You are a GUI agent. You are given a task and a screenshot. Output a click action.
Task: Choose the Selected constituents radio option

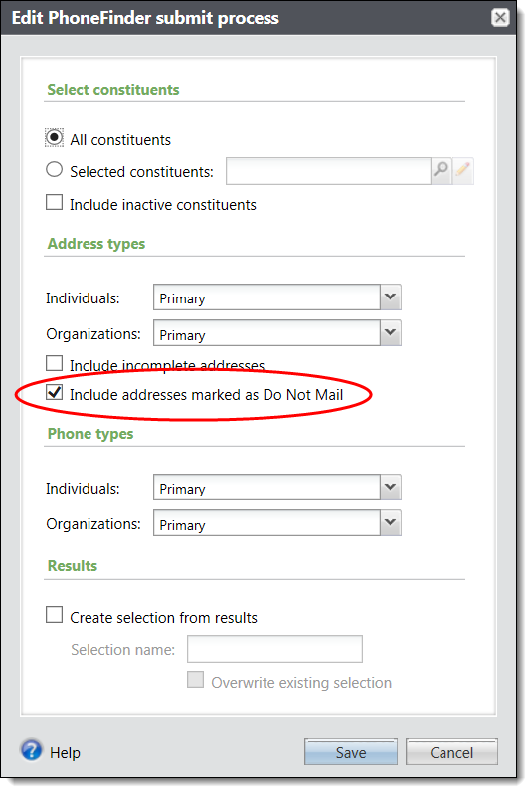[54, 169]
